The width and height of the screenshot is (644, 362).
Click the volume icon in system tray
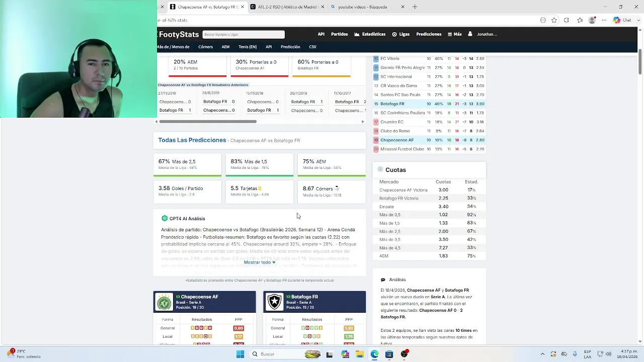(608, 354)
